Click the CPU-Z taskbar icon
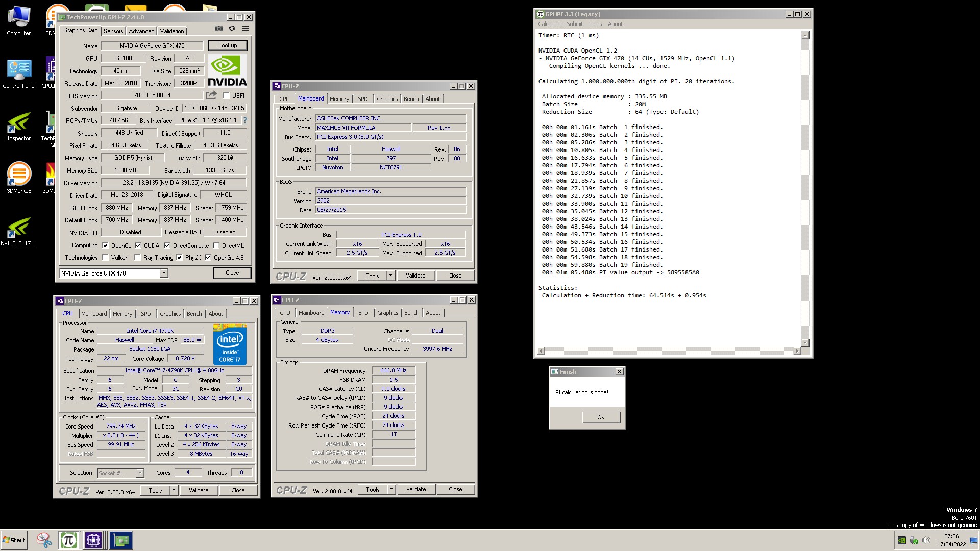The height and width of the screenshot is (551, 980). point(93,540)
